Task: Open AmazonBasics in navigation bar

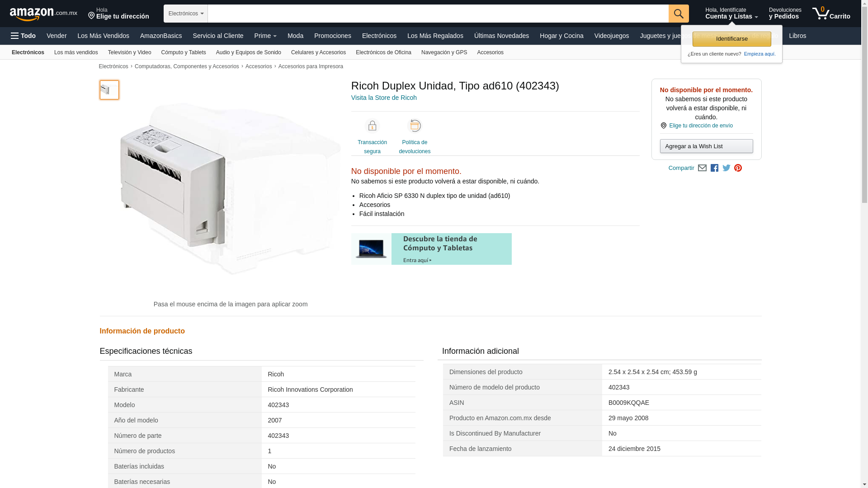Action: click(x=160, y=36)
